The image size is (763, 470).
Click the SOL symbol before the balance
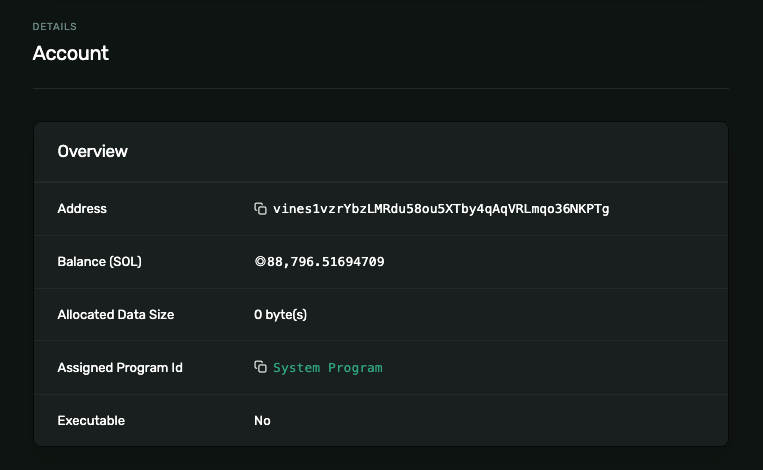259,262
